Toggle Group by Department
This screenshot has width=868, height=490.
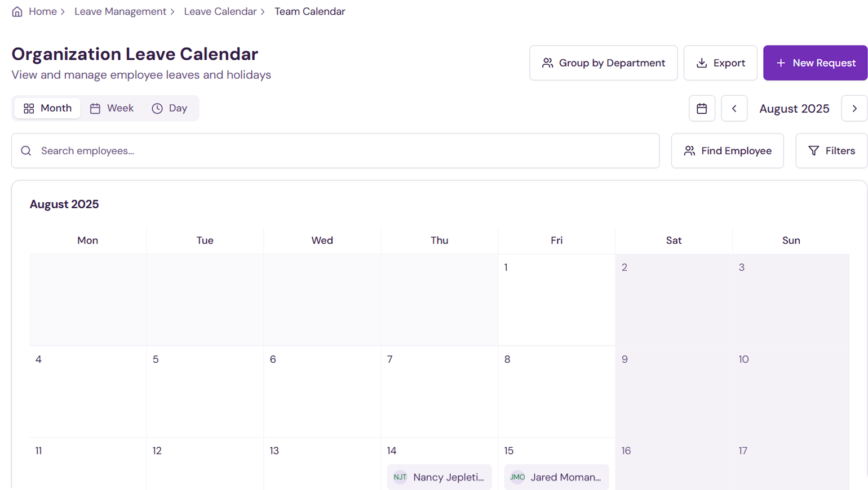603,63
